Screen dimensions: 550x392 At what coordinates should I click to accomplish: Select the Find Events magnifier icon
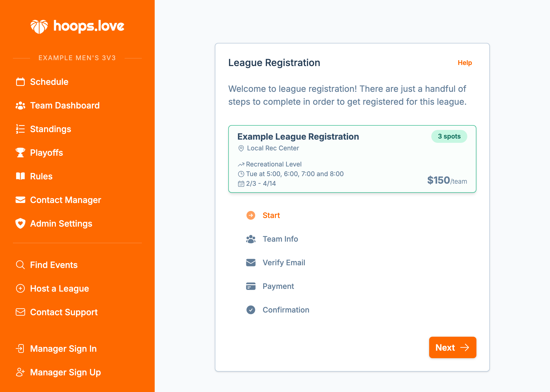click(20, 265)
